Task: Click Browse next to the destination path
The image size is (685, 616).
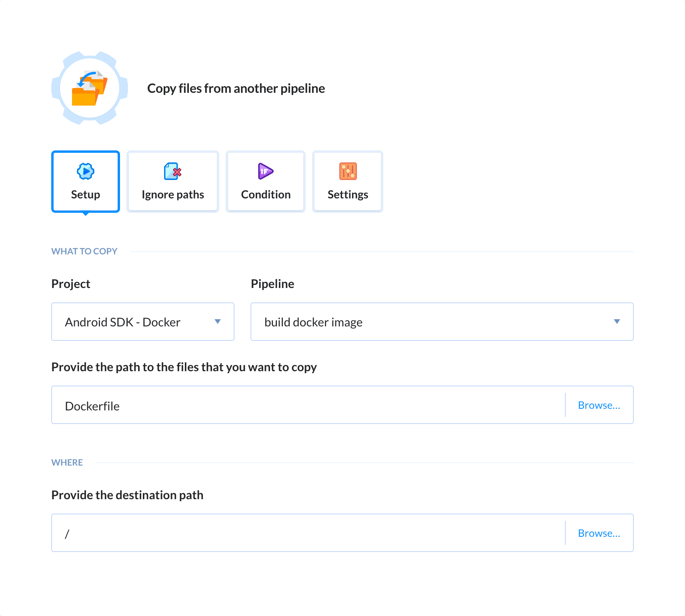Action: point(599,533)
